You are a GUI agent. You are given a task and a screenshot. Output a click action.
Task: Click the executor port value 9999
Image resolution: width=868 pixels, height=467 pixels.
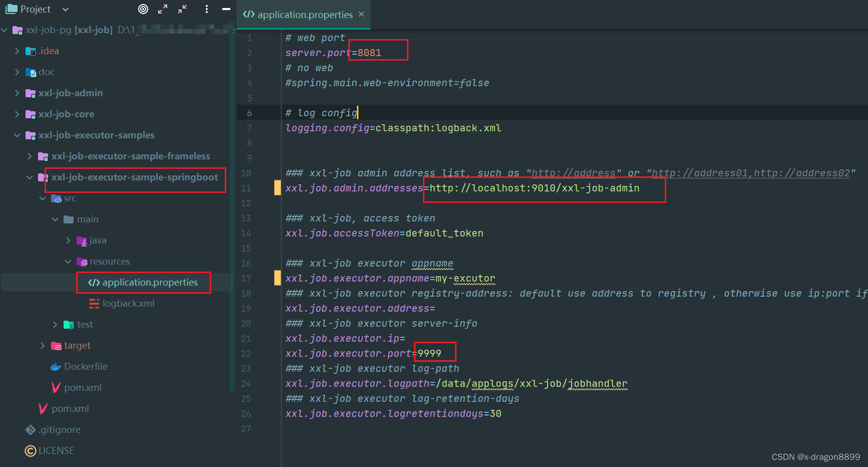(x=429, y=354)
